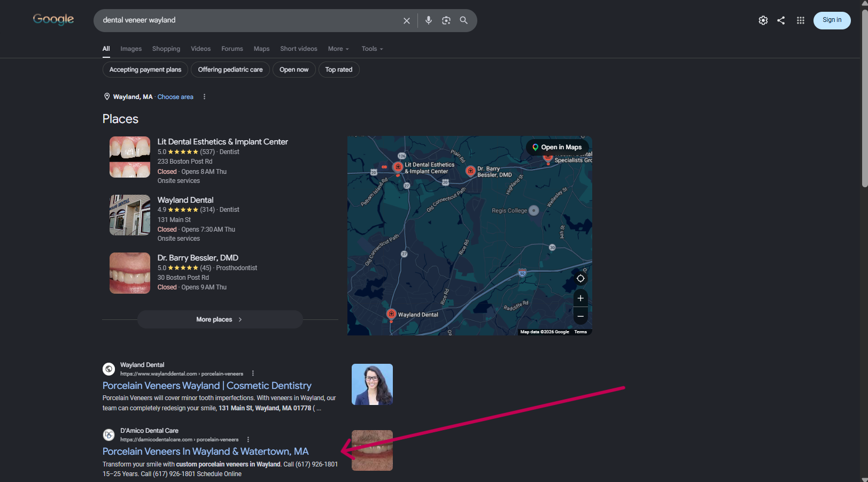Open map Terms link
The width and height of the screenshot is (868, 482).
(580, 332)
